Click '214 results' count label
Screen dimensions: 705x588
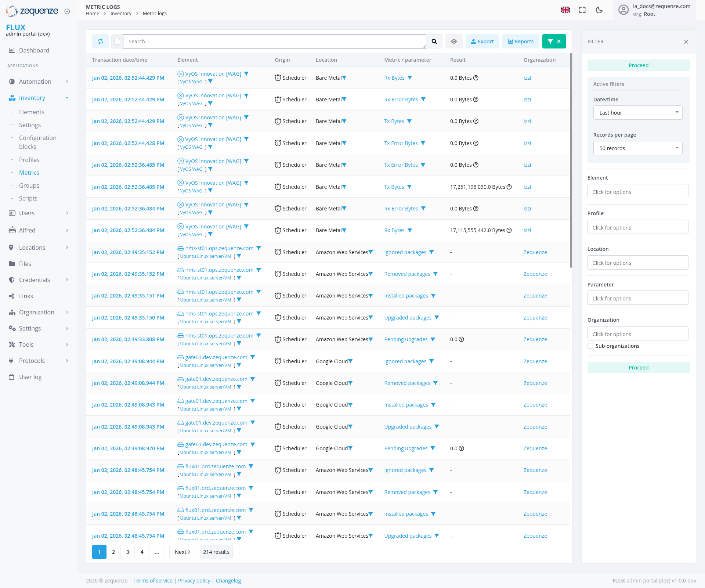tap(216, 552)
